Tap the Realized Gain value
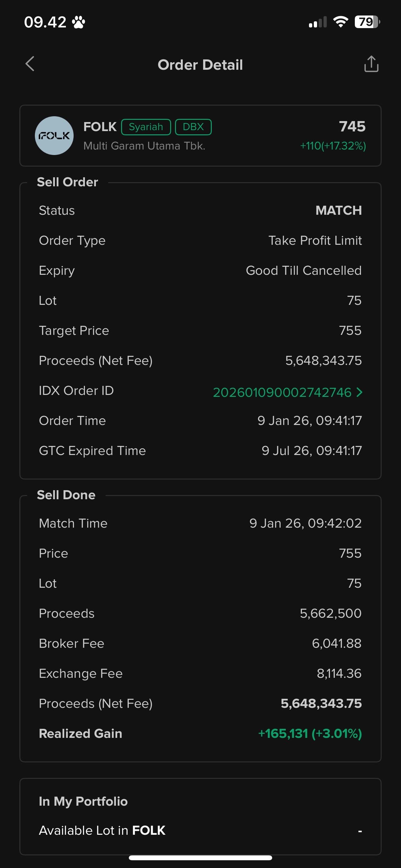The width and height of the screenshot is (401, 868). (310, 734)
